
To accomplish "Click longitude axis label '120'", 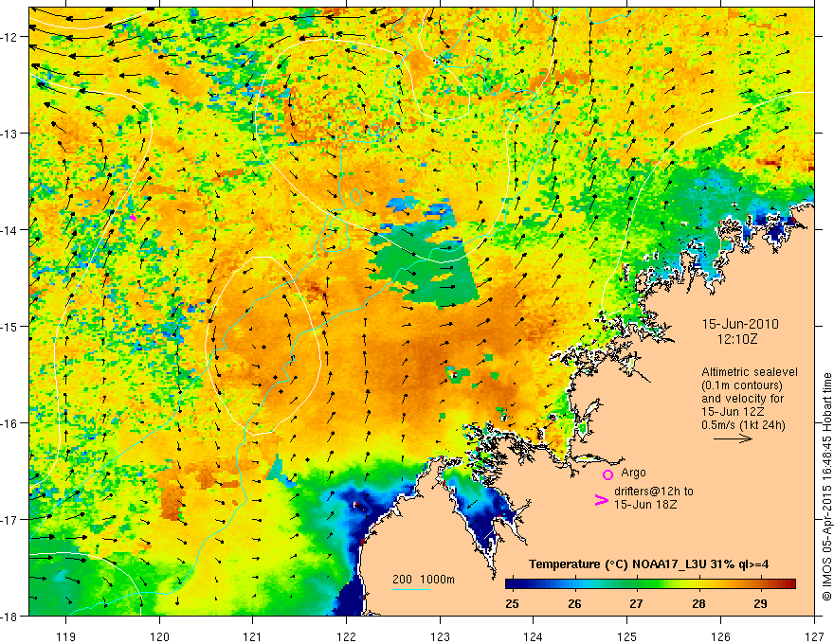I will coord(159,636).
